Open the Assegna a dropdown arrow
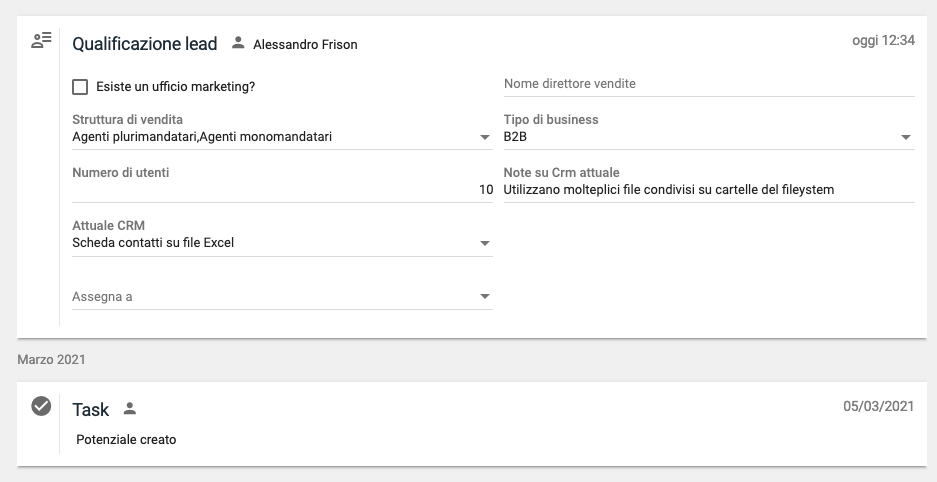 pyautogui.click(x=485, y=296)
